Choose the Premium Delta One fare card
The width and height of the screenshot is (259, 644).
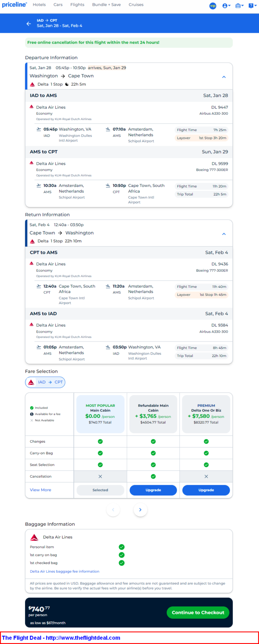tap(206, 414)
